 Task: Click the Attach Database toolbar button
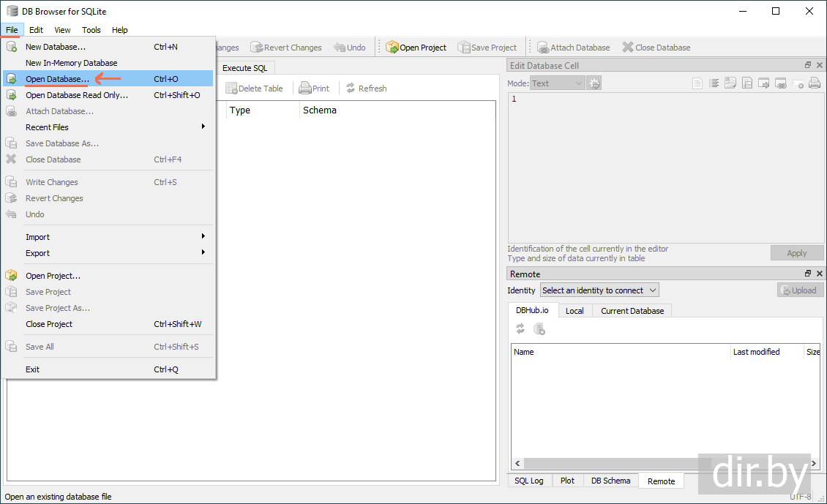[x=573, y=48]
